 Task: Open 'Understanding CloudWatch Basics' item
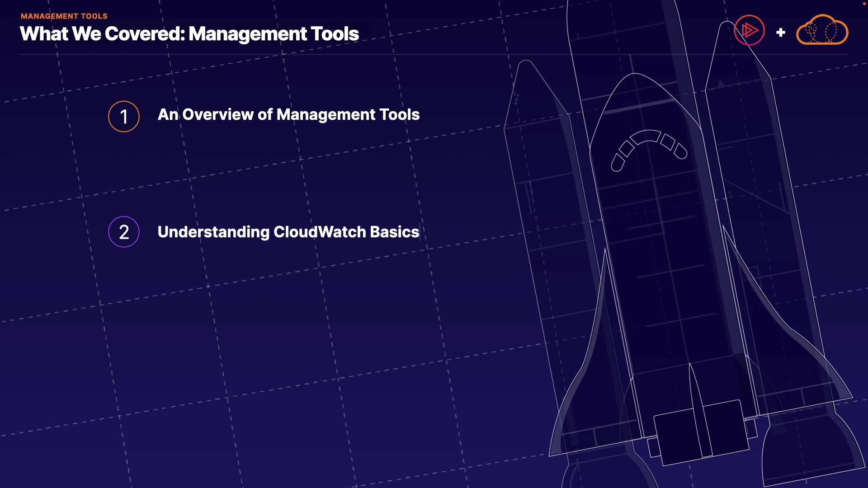[x=288, y=232]
